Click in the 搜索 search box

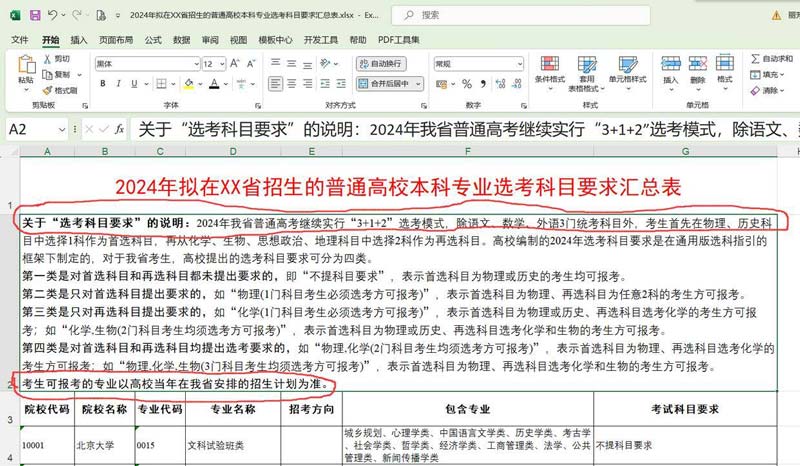[521, 15]
